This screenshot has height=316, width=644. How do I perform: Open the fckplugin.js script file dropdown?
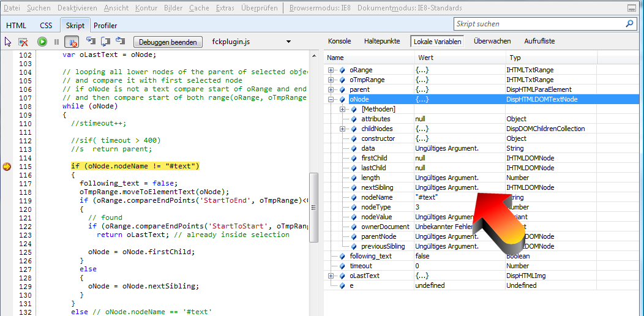[x=288, y=42]
